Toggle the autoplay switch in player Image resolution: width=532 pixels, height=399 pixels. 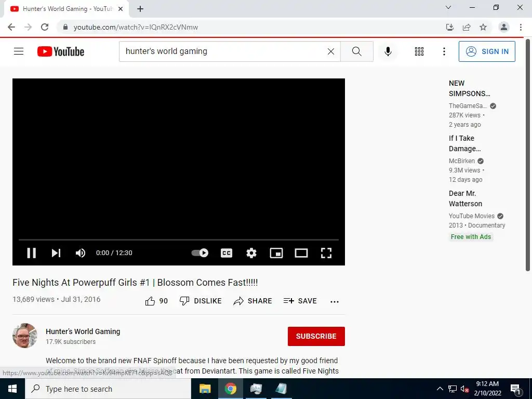click(200, 253)
